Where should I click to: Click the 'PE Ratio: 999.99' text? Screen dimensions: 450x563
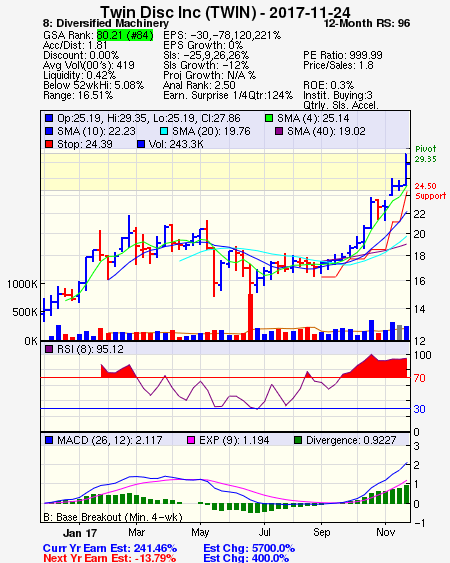pos(343,55)
